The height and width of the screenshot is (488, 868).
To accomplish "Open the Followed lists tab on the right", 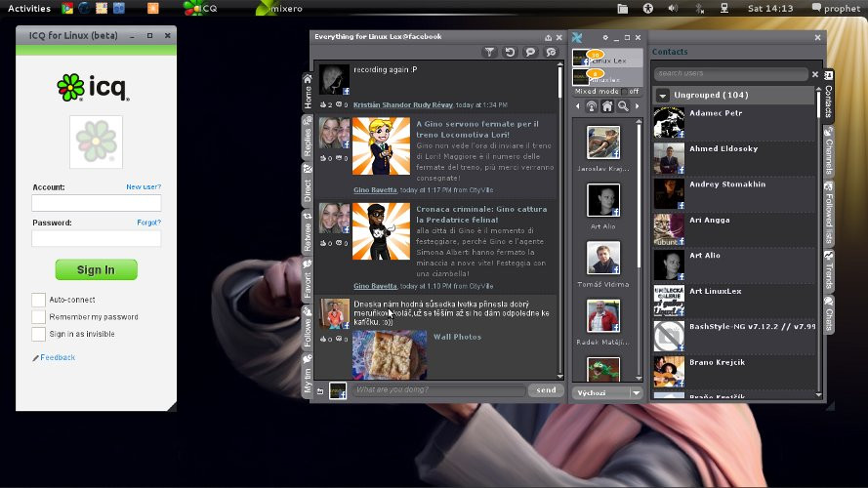I will [829, 213].
